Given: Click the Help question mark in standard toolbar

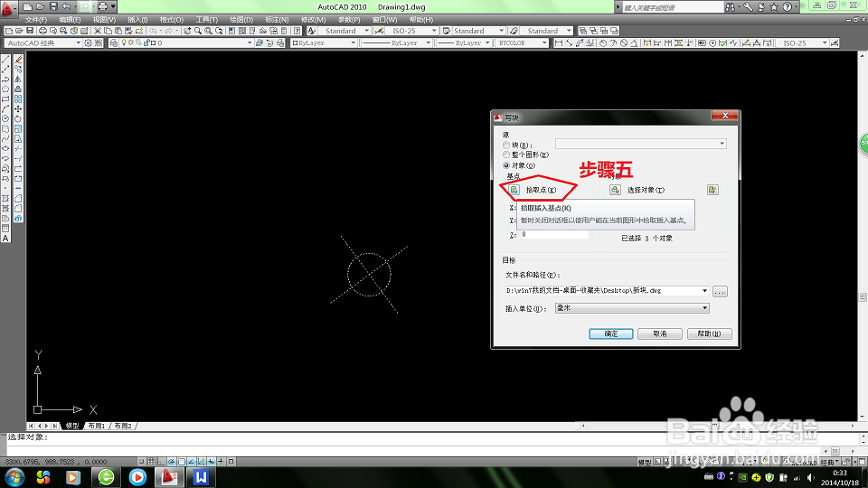Looking at the screenshot, I should coord(297,31).
